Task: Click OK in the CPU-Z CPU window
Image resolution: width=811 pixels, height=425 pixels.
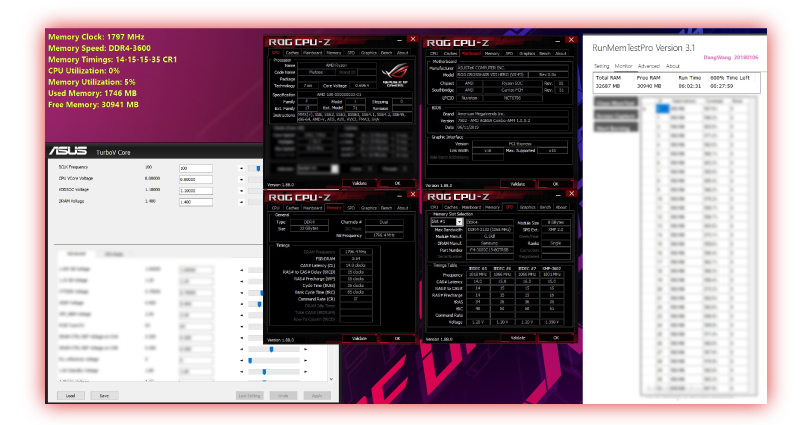Action: pyautogui.click(x=397, y=183)
